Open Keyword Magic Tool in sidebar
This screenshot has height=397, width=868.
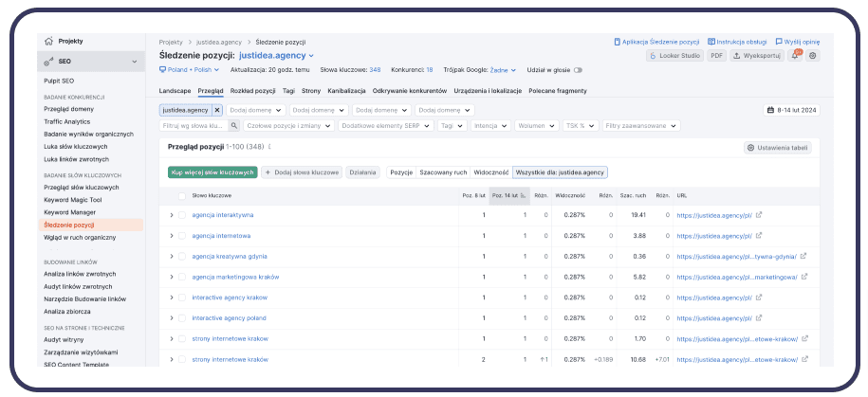pyautogui.click(x=73, y=200)
